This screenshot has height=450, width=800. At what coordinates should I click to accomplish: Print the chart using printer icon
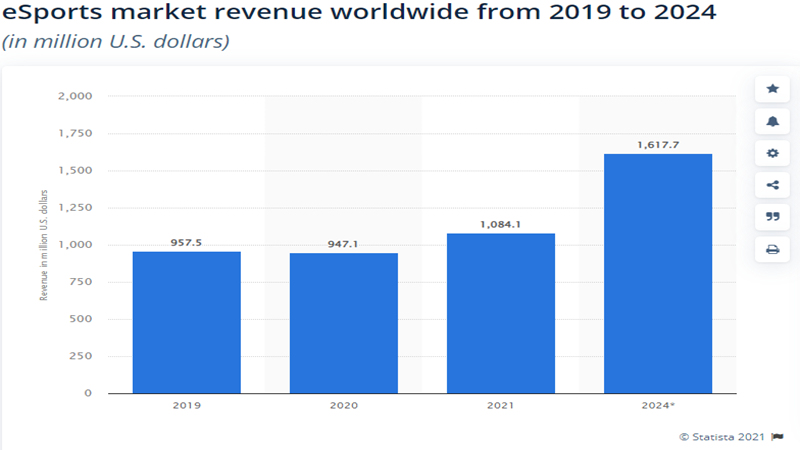coord(772,249)
